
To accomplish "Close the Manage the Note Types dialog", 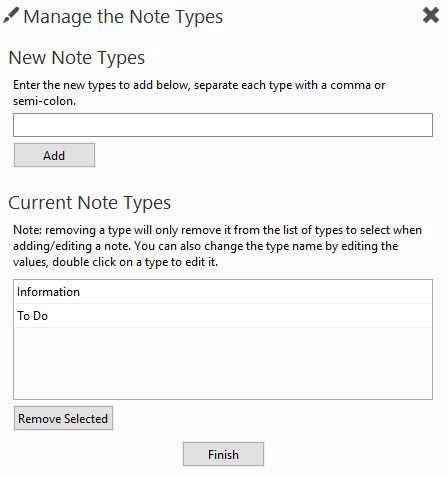I will tap(431, 15).
